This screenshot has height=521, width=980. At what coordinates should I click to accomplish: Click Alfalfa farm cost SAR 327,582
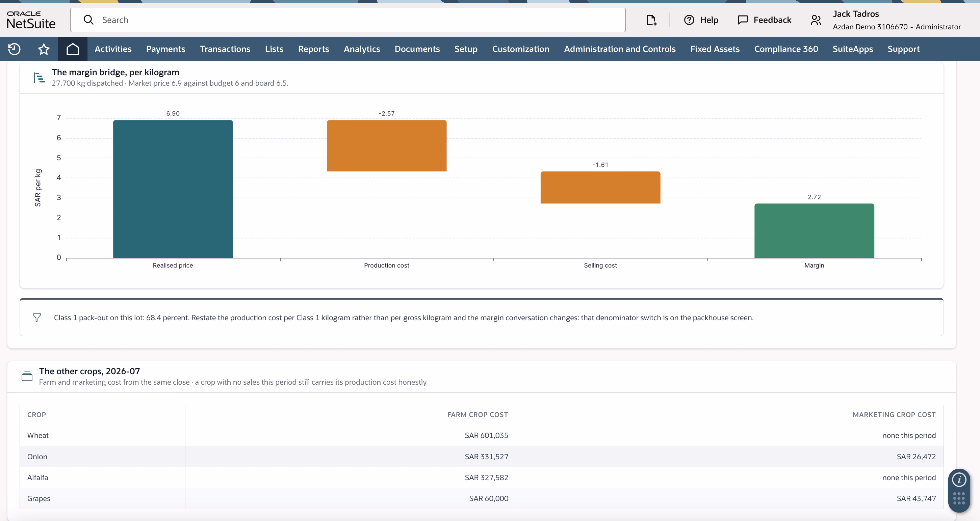point(486,478)
